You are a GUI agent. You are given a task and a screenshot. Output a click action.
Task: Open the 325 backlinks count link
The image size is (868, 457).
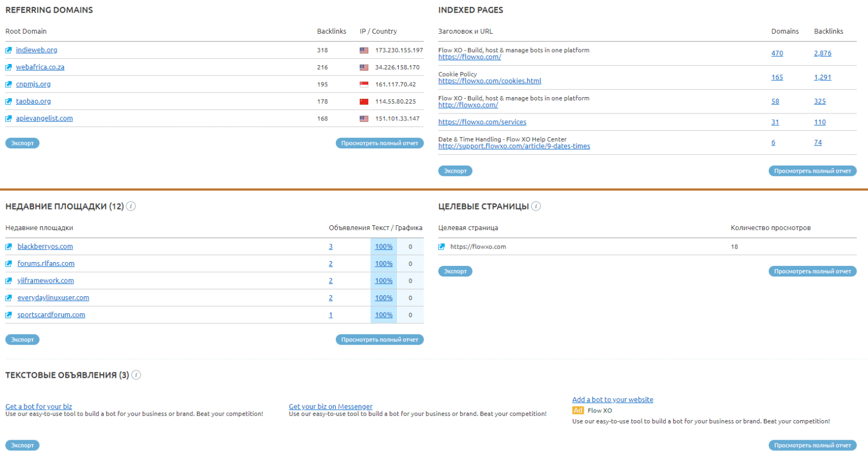(820, 101)
